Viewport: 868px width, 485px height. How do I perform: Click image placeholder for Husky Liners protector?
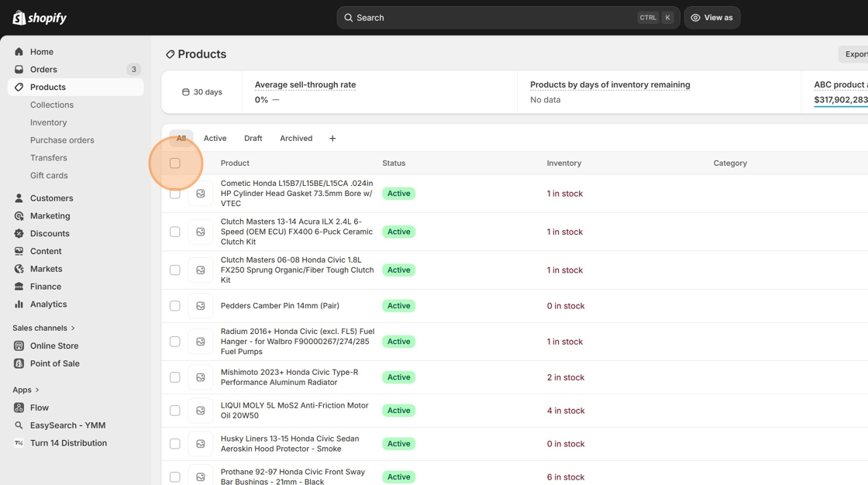201,444
